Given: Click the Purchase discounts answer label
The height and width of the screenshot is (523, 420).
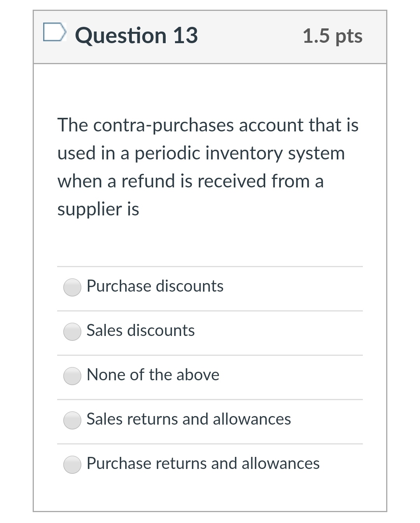Looking at the screenshot, I should tap(155, 287).
